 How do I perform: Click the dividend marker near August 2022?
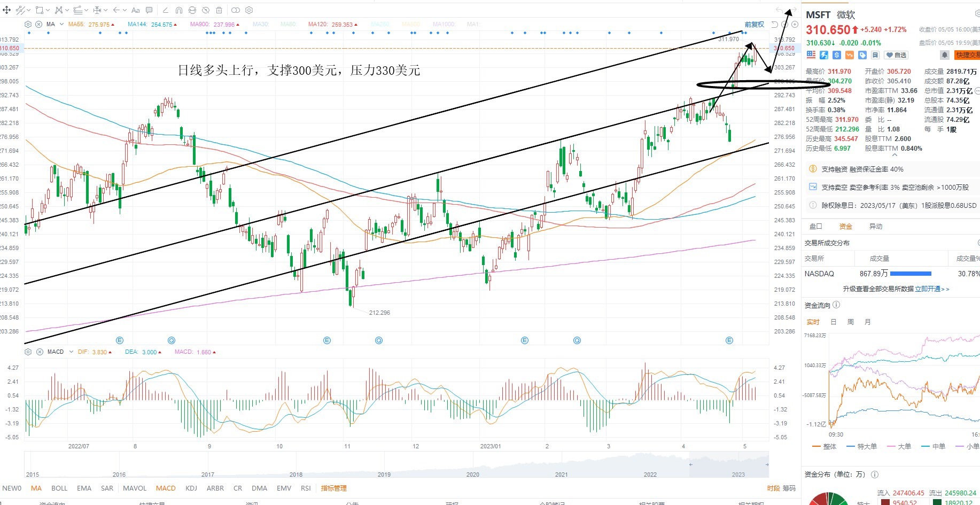[172, 340]
